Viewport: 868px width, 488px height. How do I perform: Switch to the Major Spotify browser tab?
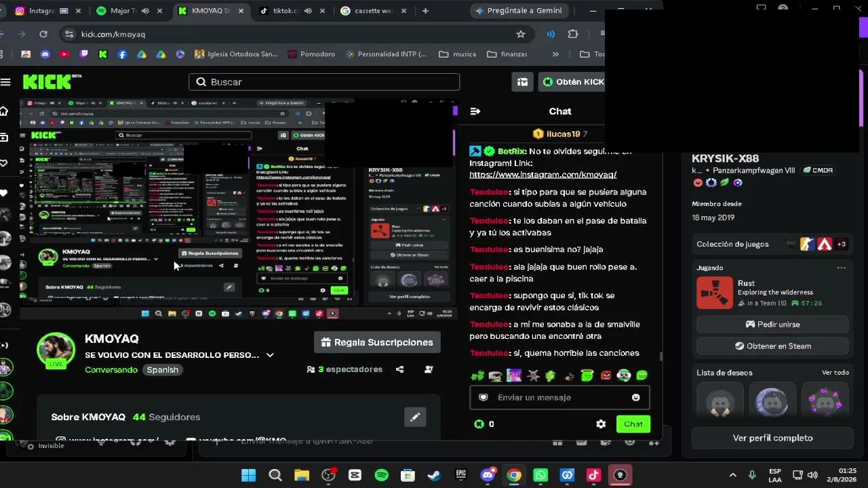pyautogui.click(x=129, y=11)
